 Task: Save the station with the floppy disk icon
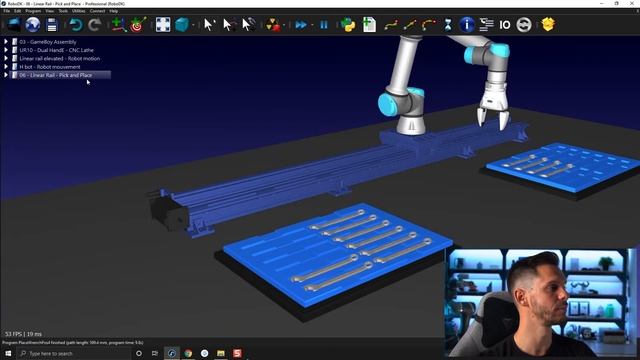click(52, 25)
